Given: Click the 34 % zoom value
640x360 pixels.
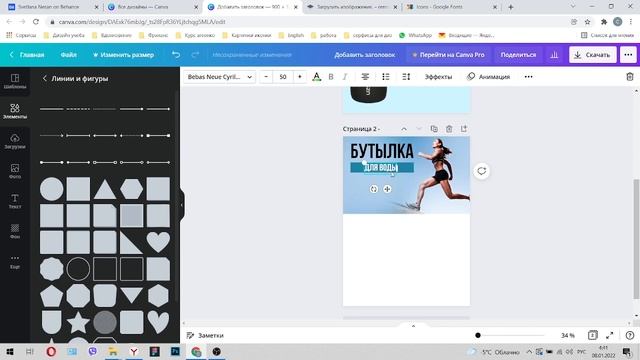Looking at the screenshot, I should 567,335.
